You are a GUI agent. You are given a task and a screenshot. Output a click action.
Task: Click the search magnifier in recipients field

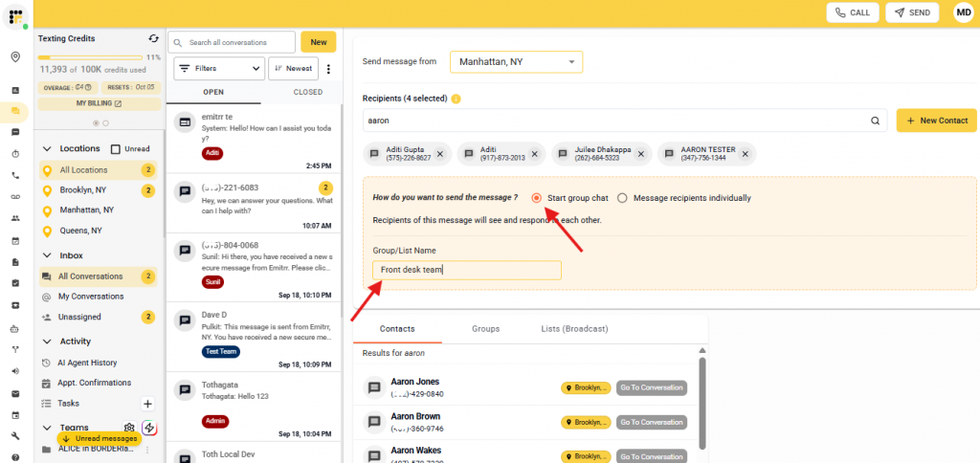pos(875,121)
